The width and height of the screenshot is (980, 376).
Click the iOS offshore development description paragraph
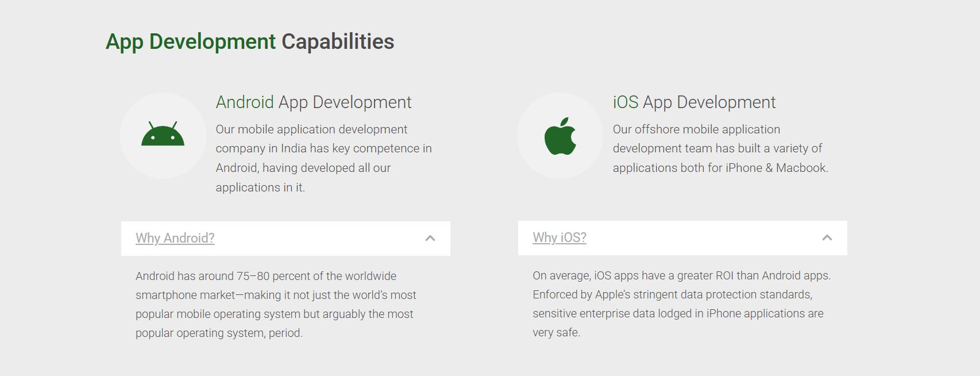coord(720,148)
